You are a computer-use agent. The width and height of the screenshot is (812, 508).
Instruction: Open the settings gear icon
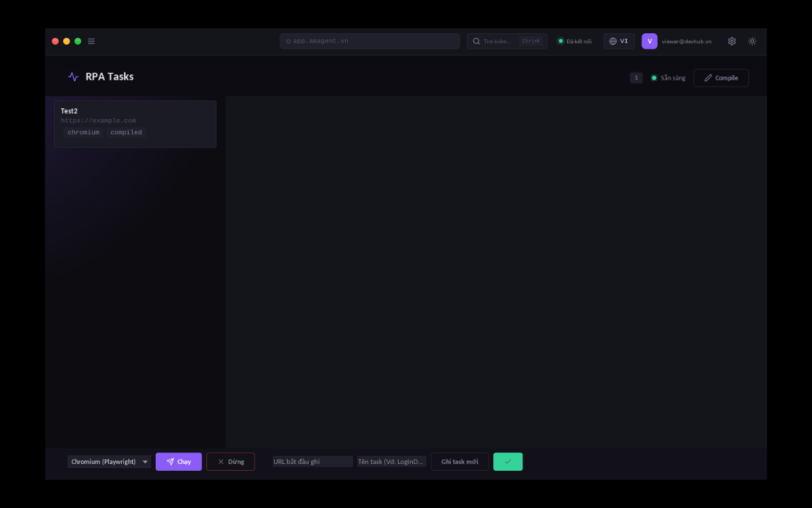pos(731,41)
